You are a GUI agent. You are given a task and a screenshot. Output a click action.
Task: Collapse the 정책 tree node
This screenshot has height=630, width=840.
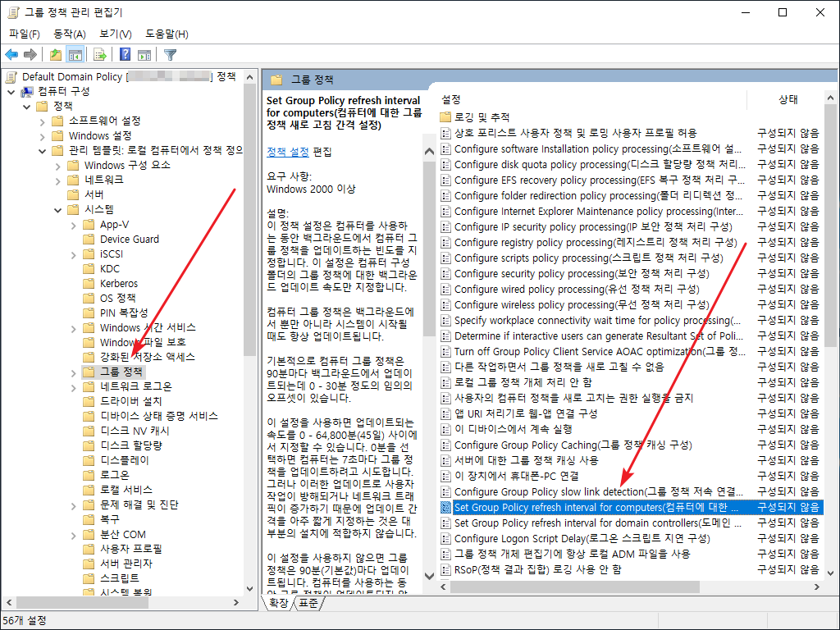pyautogui.click(x=27, y=107)
